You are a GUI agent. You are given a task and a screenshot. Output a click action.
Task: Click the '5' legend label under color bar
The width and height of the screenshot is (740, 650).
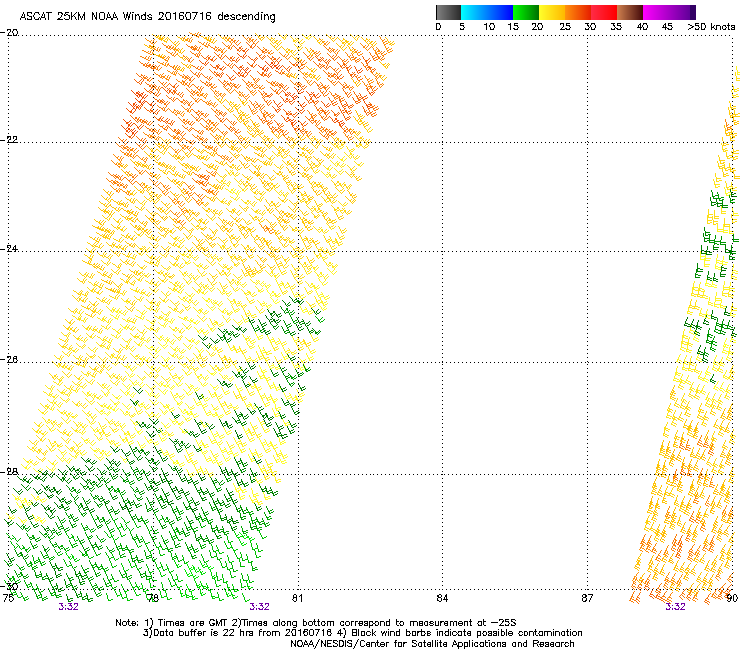pyautogui.click(x=462, y=27)
